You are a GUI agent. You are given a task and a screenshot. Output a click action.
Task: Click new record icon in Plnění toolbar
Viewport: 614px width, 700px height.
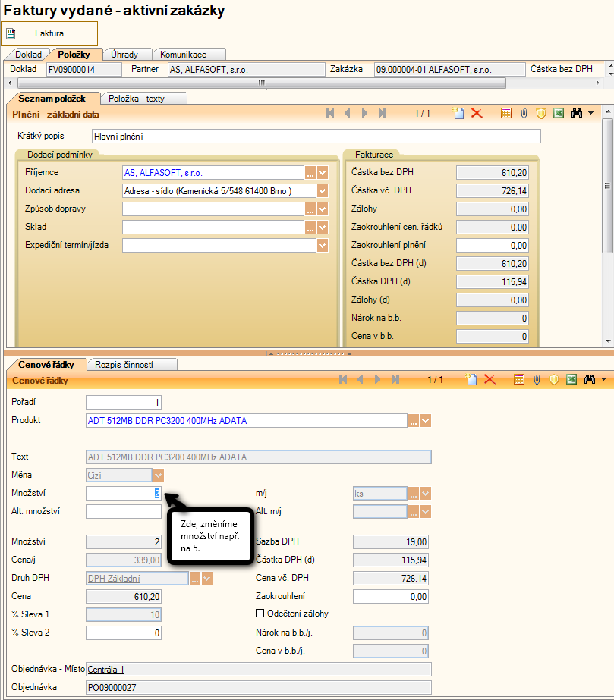click(458, 113)
